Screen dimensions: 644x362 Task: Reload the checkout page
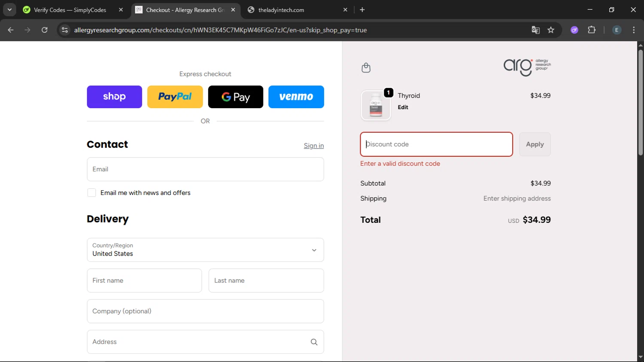(x=45, y=30)
